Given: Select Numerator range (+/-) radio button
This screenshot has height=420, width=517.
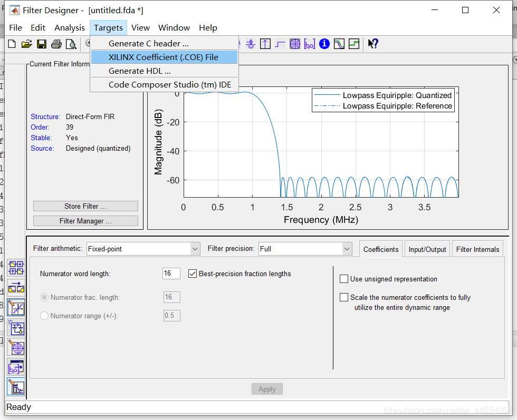Looking at the screenshot, I should [x=44, y=316].
